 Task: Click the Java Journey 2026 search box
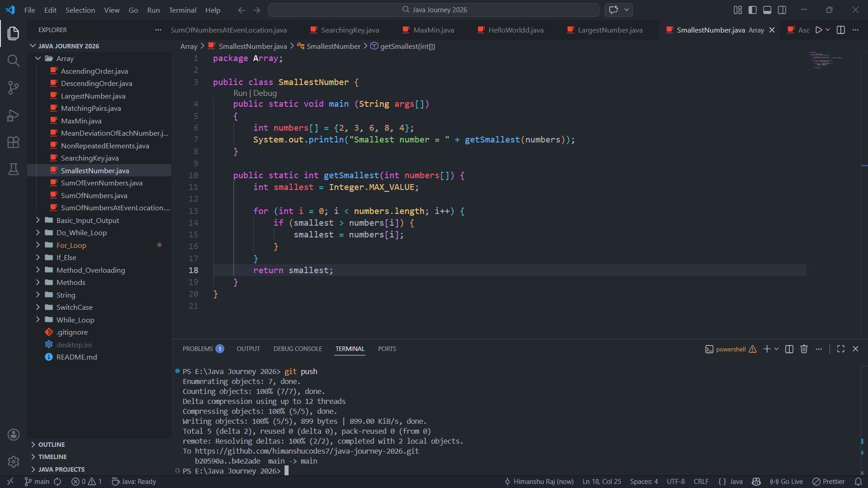click(x=434, y=10)
